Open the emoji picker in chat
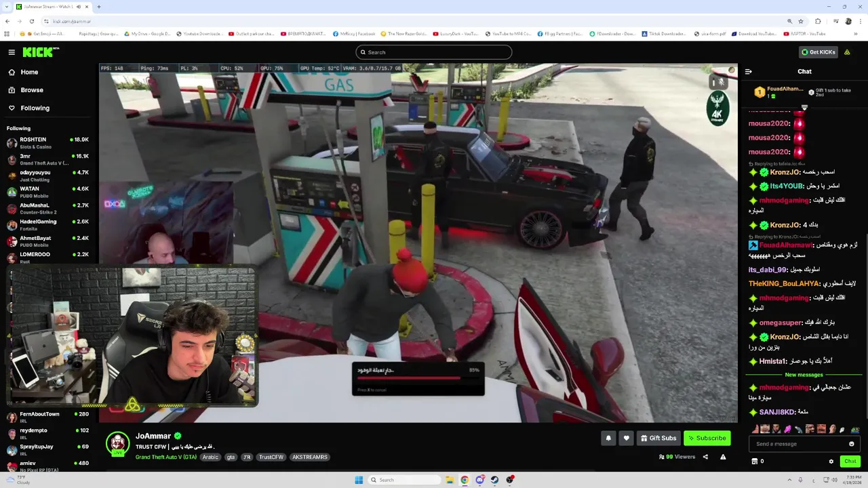Screen dimensions: 868x488 (852, 444)
